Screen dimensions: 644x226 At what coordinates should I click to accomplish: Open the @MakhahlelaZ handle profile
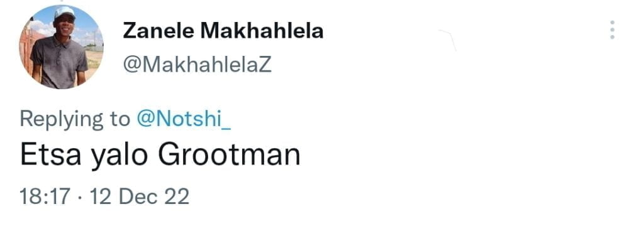[x=197, y=65]
